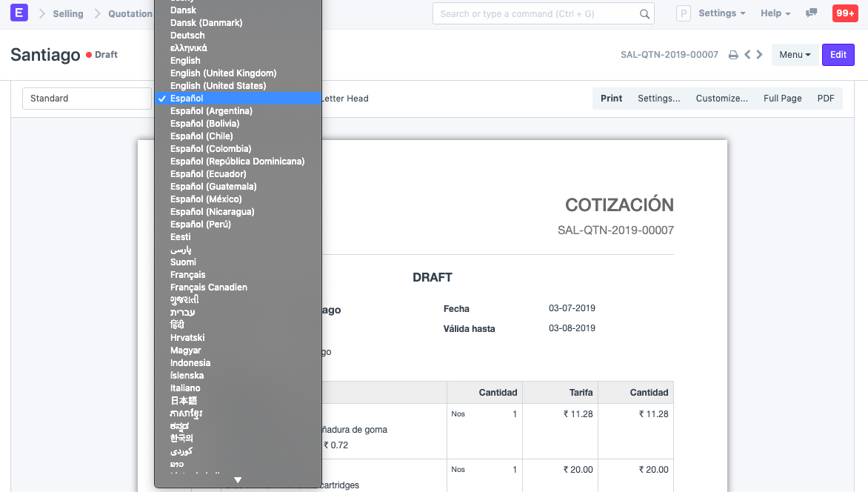Open the Settings dropdown in navbar

721,13
